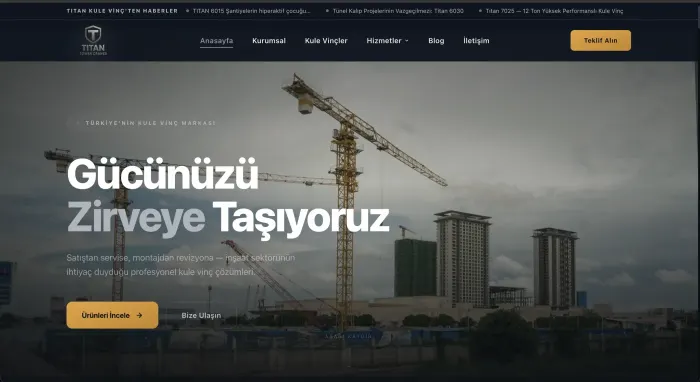Click the paragraph starting with Satıştan servise
The height and width of the screenshot is (382, 700).
click(181, 265)
